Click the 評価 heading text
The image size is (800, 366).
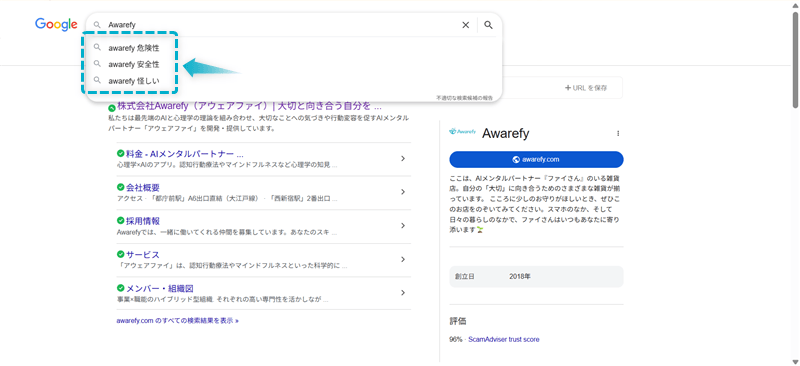458,322
